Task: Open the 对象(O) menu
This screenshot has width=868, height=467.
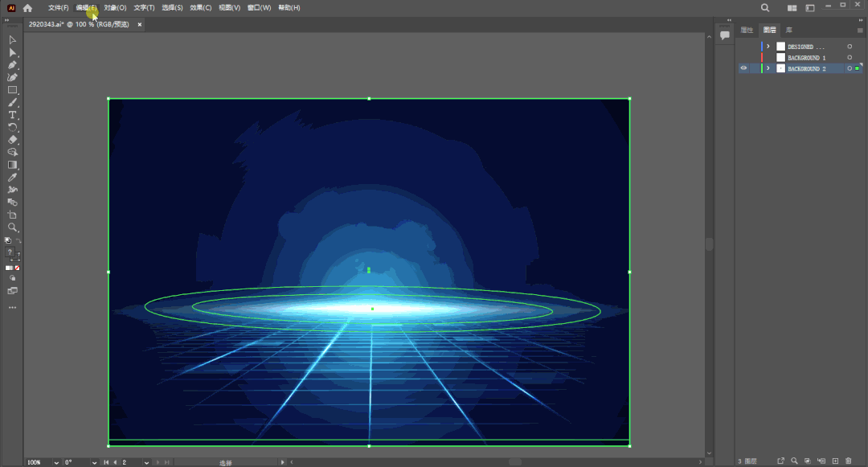Action: click(x=115, y=8)
